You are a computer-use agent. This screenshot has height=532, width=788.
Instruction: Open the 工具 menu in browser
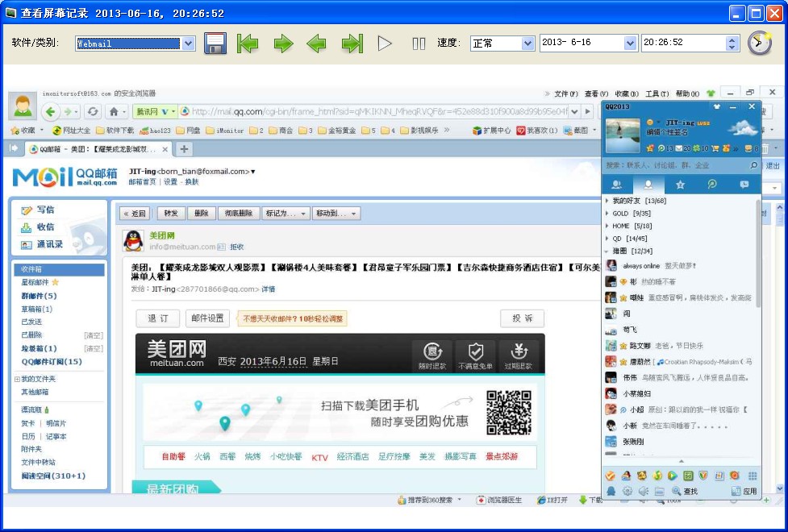[657, 94]
